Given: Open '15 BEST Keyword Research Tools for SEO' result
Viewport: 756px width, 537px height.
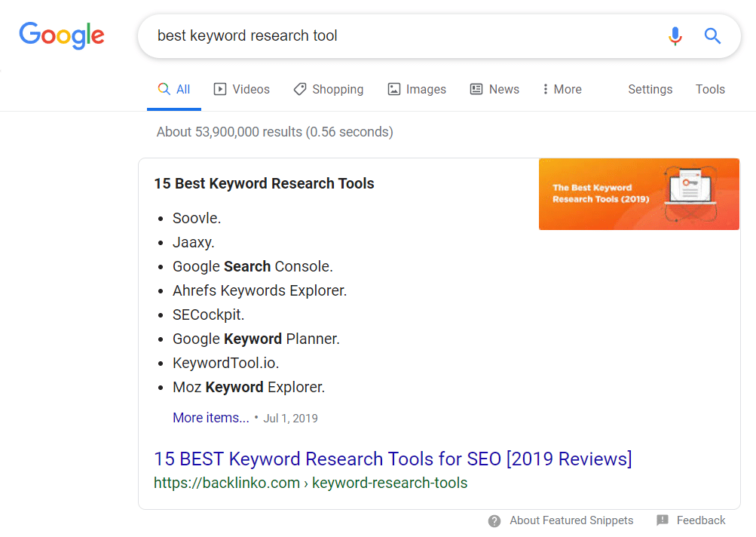Looking at the screenshot, I should pyautogui.click(x=393, y=459).
